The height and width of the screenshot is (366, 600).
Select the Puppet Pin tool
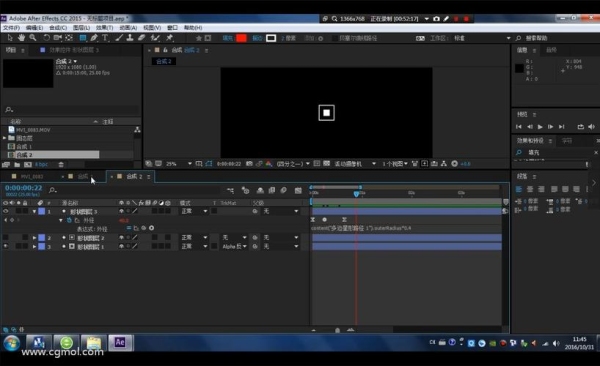pos(169,38)
